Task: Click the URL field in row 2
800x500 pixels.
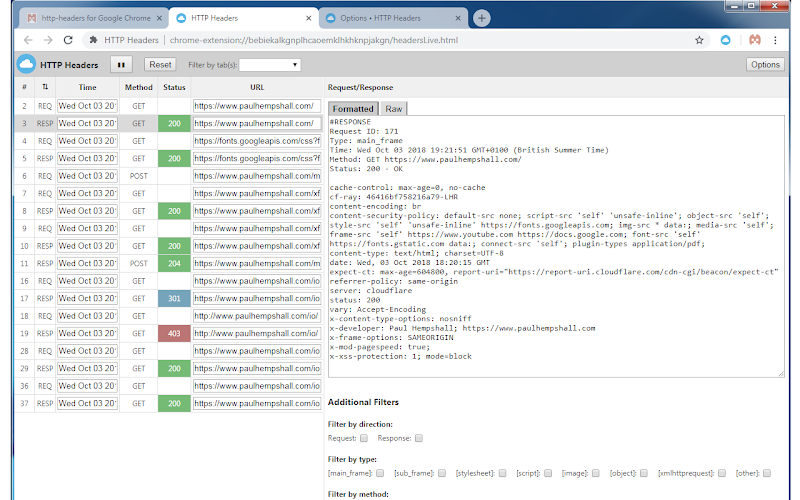Action: (256, 105)
